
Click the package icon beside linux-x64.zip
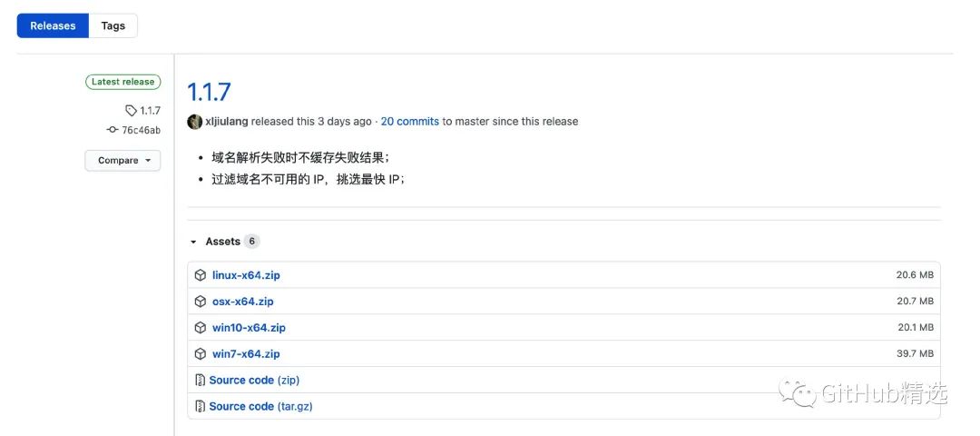pyautogui.click(x=200, y=275)
